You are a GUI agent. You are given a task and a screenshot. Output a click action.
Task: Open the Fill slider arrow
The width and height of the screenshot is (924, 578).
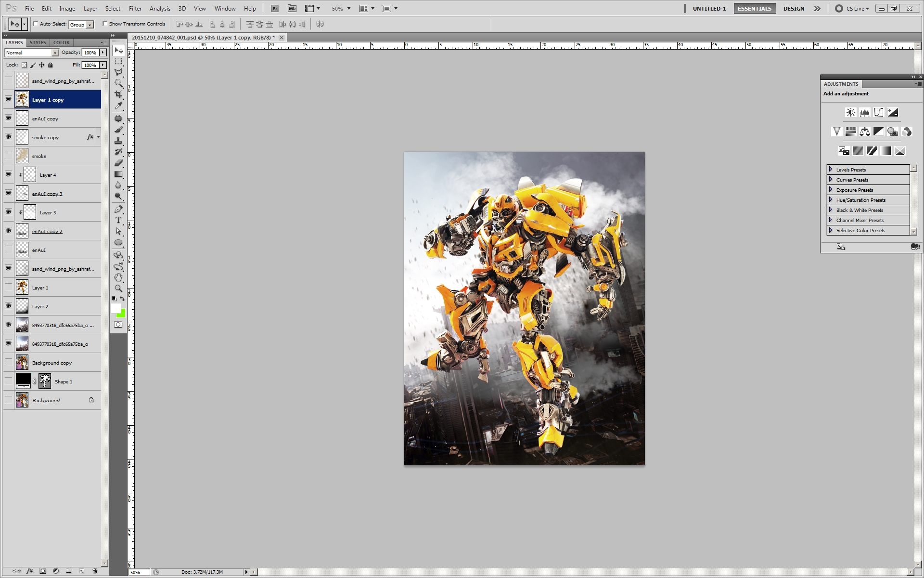[x=103, y=65]
